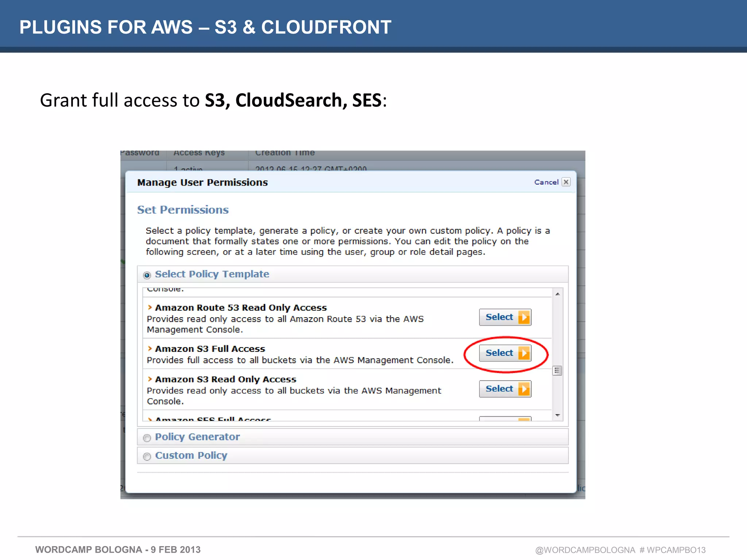This screenshot has width=747, height=560.
Task: Select Amazon S3 Read Only Access policy
Action: pyautogui.click(x=505, y=389)
